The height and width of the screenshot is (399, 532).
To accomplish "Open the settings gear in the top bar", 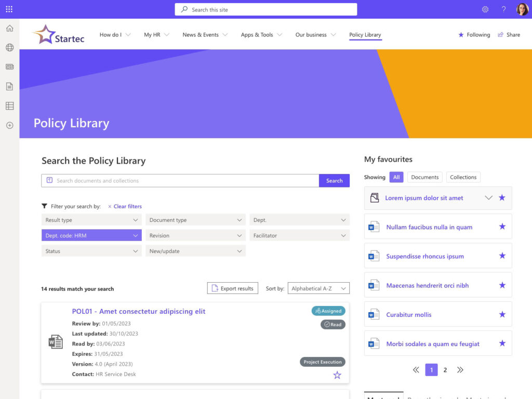I will pos(485,9).
